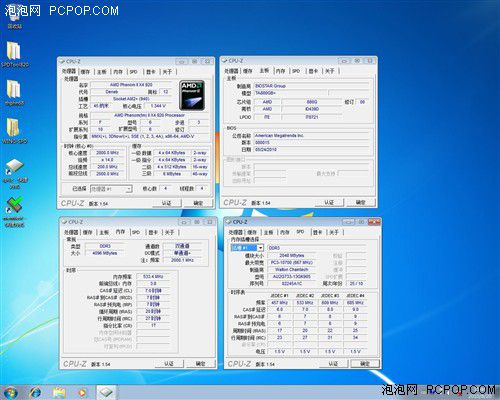Expand the memory slot #1 dropdown in SPD window
This screenshot has height=400, width=500.
[260, 248]
